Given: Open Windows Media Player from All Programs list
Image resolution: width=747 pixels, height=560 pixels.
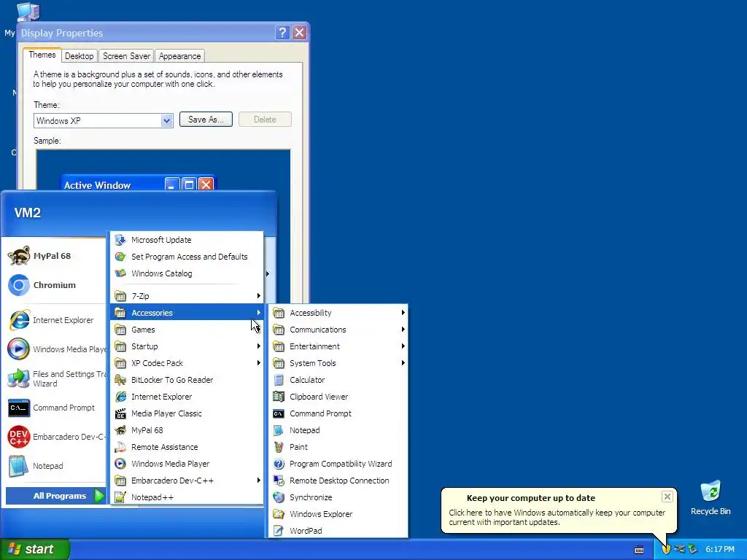Looking at the screenshot, I should (187, 464).
